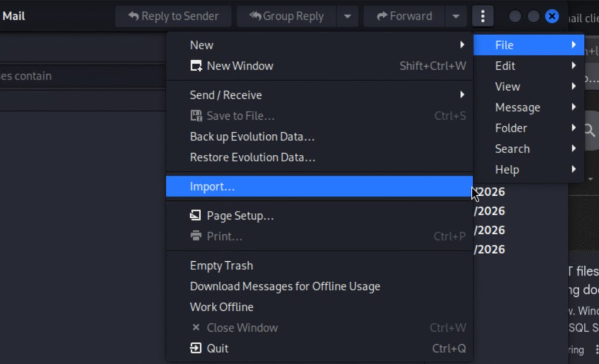Image resolution: width=599 pixels, height=364 pixels.
Task: Open the Forward dropdown arrow
Action: click(x=456, y=16)
